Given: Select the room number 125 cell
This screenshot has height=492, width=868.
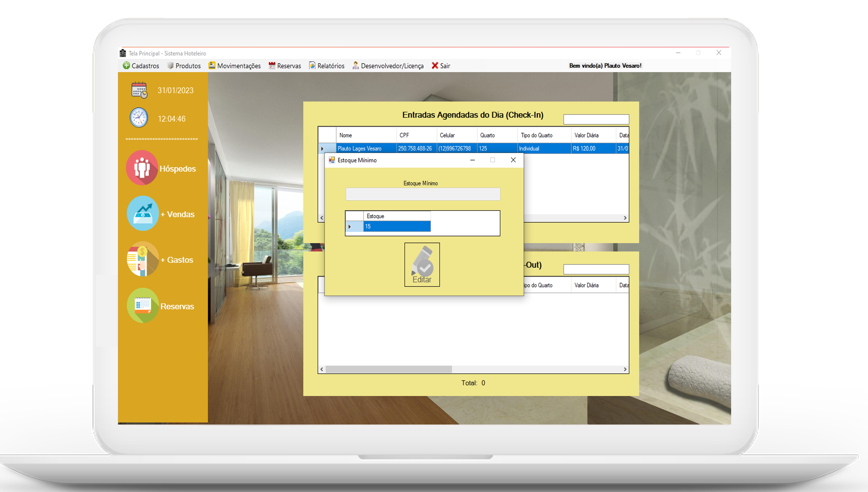Looking at the screenshot, I should [x=497, y=148].
